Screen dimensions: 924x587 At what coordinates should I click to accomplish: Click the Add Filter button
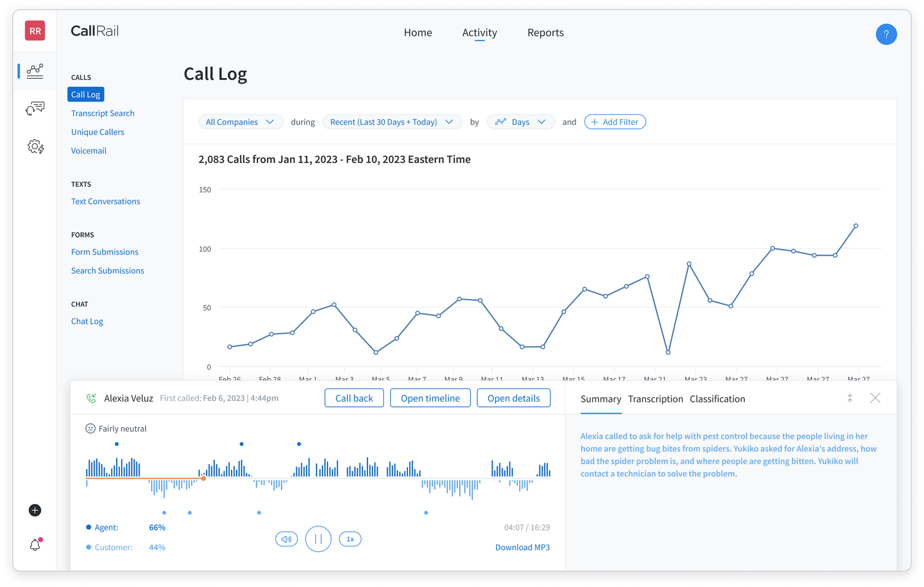(615, 122)
